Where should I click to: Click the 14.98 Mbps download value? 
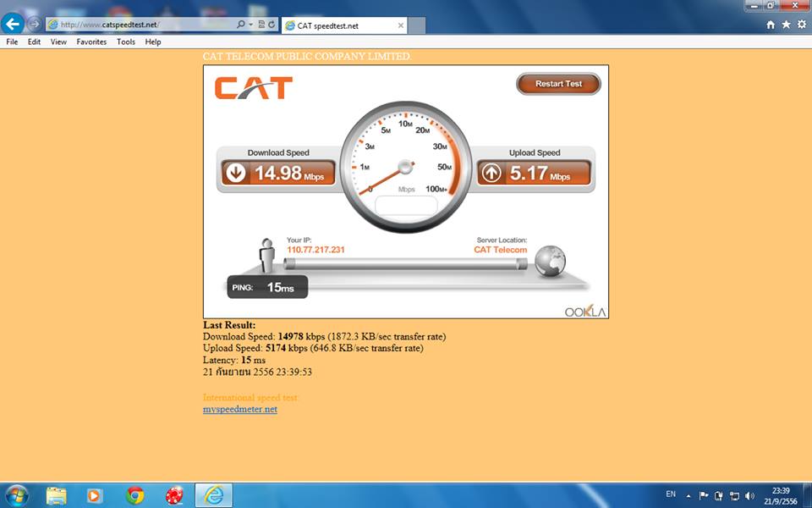(x=289, y=173)
